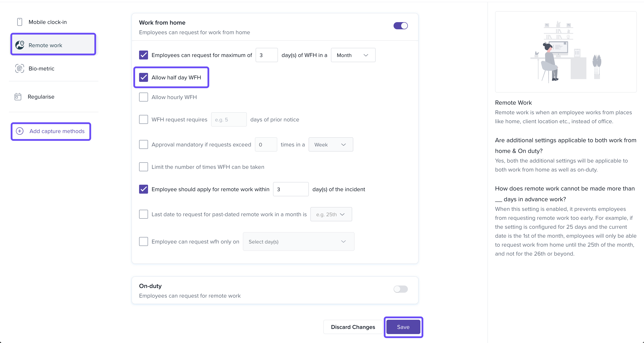Click the Bio-metric fingerprint icon
Image resolution: width=644 pixels, height=343 pixels.
pyautogui.click(x=19, y=68)
